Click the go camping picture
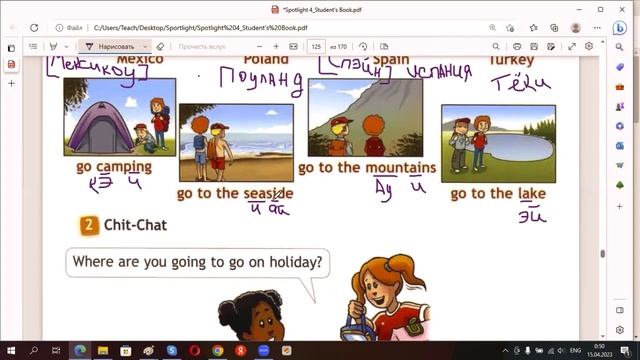 (x=120, y=117)
